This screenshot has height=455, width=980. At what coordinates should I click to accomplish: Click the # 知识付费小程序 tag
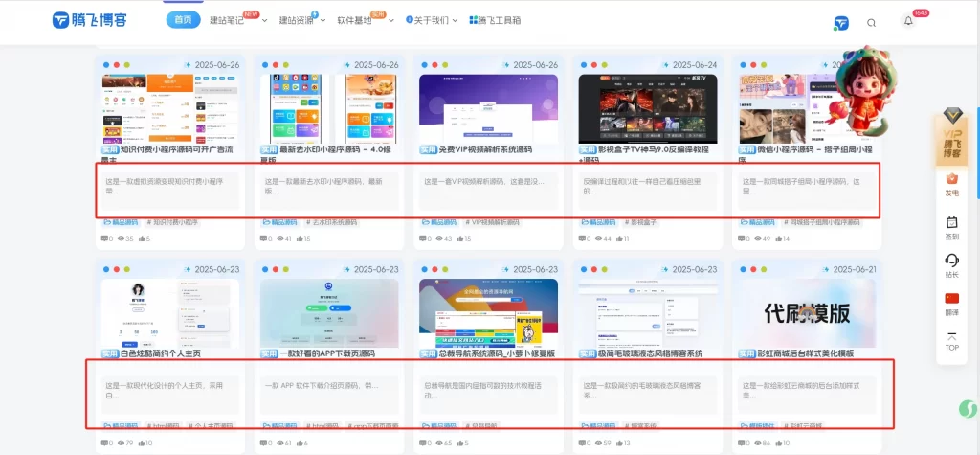[x=173, y=222]
